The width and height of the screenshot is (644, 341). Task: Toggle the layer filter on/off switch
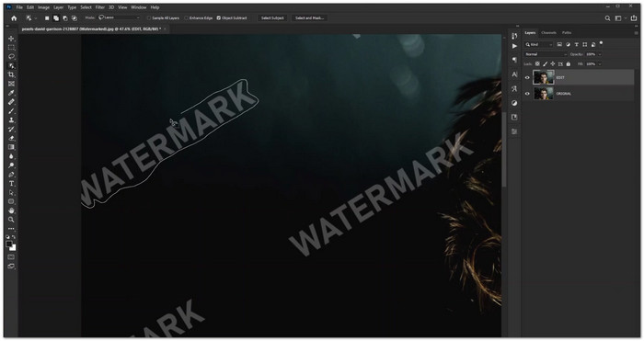[602, 42]
